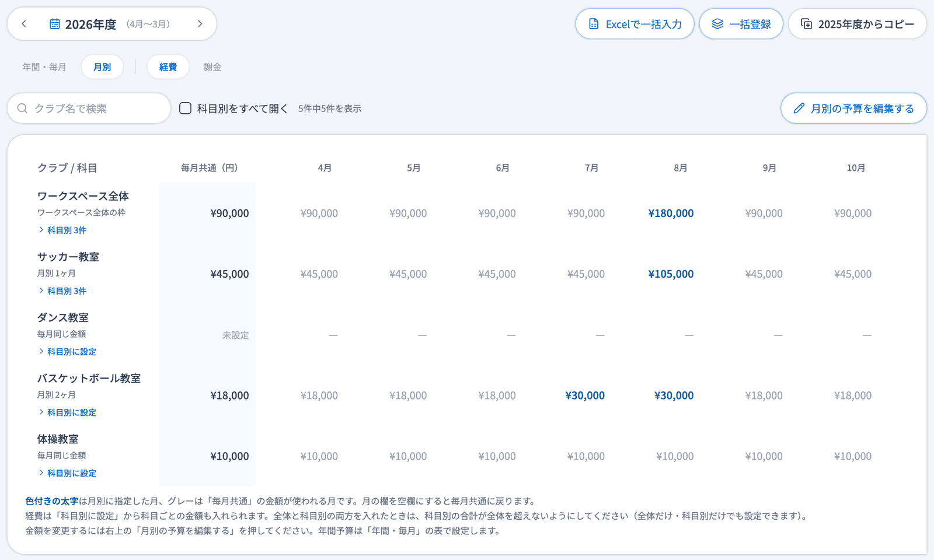Click the pencil icon in 月別の予算を編集する
Image resolution: width=934 pixels, height=560 pixels.
click(799, 108)
